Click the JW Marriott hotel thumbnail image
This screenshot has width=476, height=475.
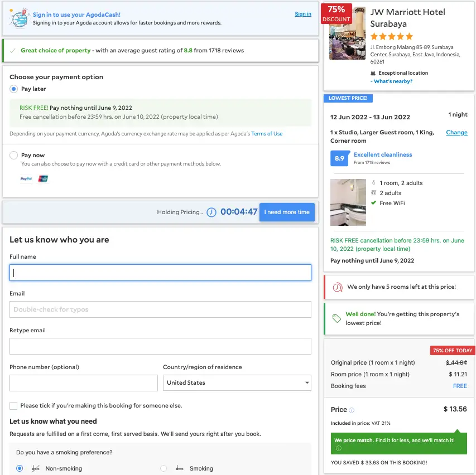click(x=347, y=33)
